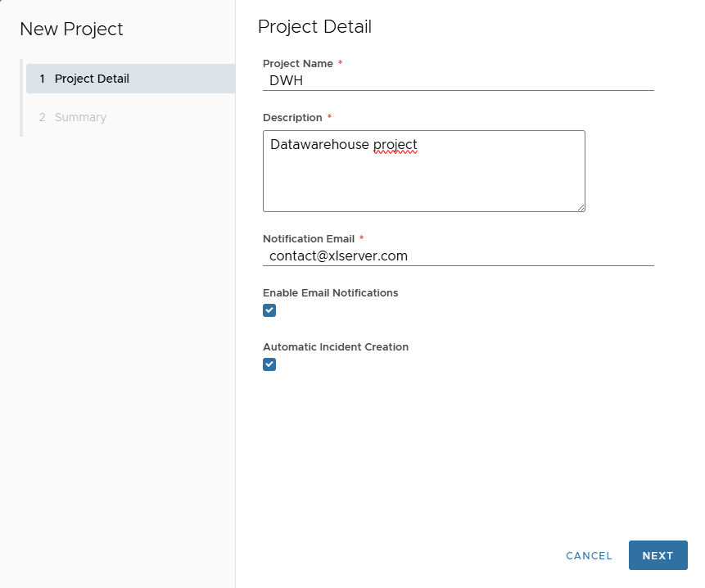Click the 'Project Detail' heading text

tap(314, 26)
